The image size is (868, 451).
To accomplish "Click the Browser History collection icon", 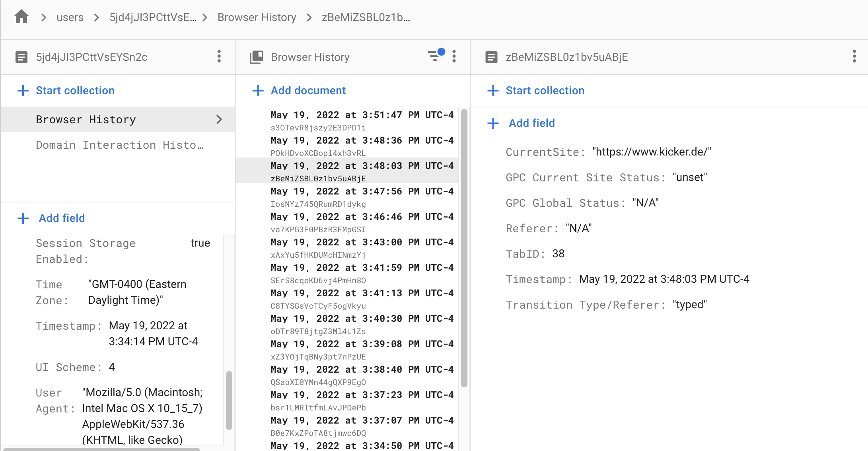I will pos(256,56).
